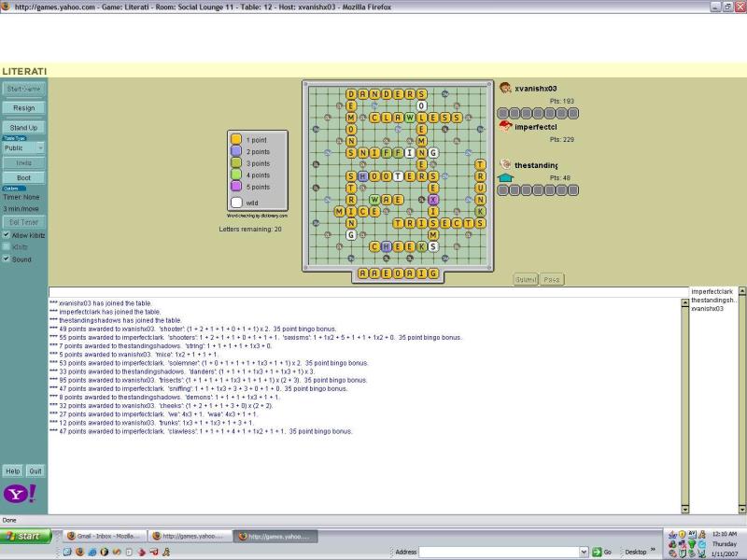Pick the purple X tile on the board
Screen dimensions: 747x560
(433, 200)
